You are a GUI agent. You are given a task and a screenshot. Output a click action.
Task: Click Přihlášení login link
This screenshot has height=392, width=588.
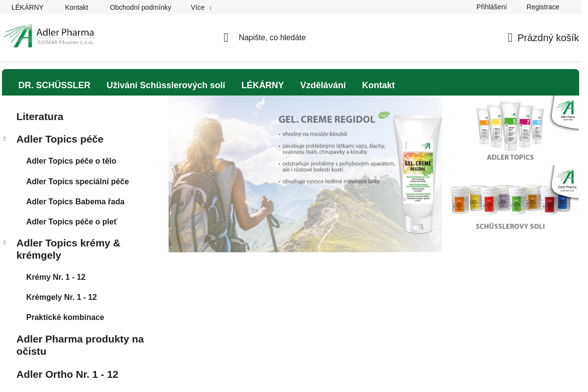tap(491, 7)
